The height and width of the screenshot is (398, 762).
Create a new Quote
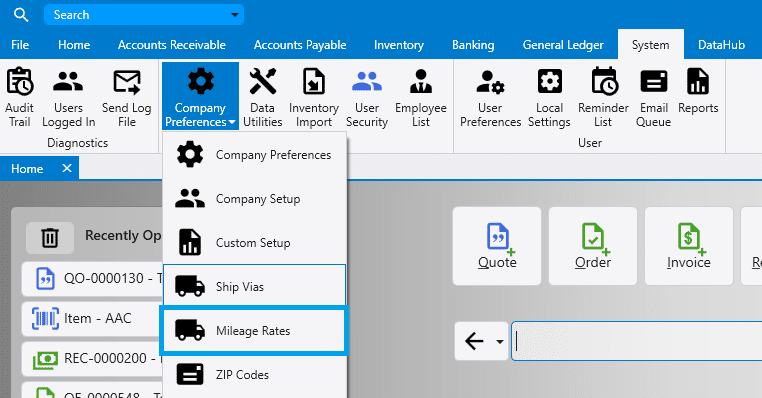497,246
